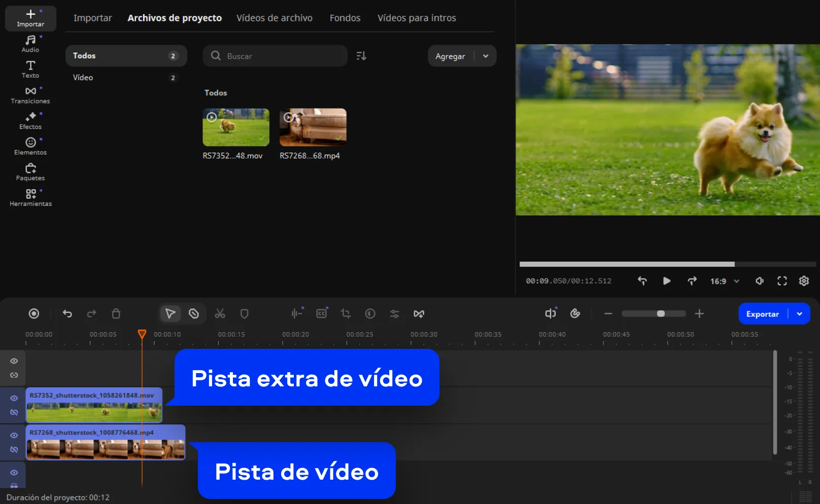Open the Efectos panel
This screenshot has width=820, height=504.
(30, 121)
